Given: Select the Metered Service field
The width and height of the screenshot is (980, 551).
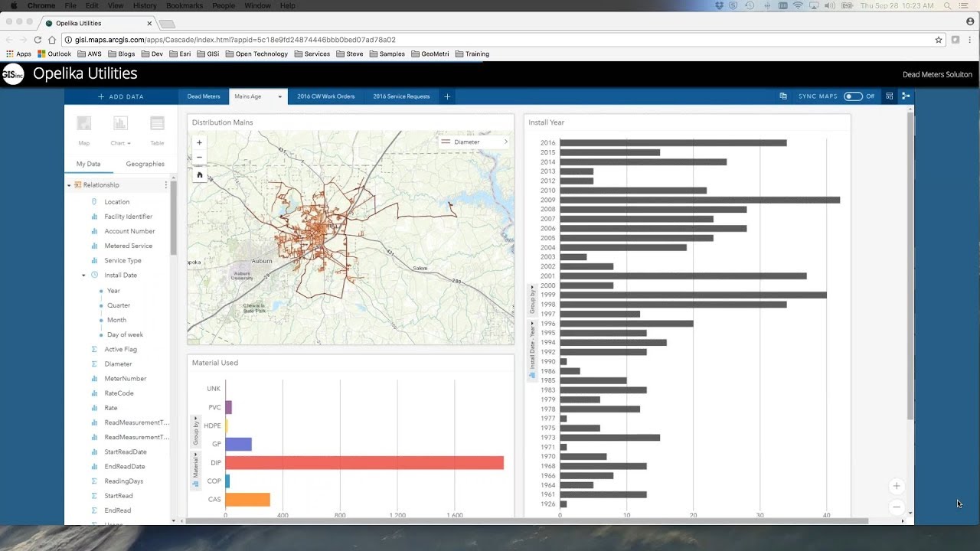Looking at the screenshot, I should pyautogui.click(x=128, y=246).
